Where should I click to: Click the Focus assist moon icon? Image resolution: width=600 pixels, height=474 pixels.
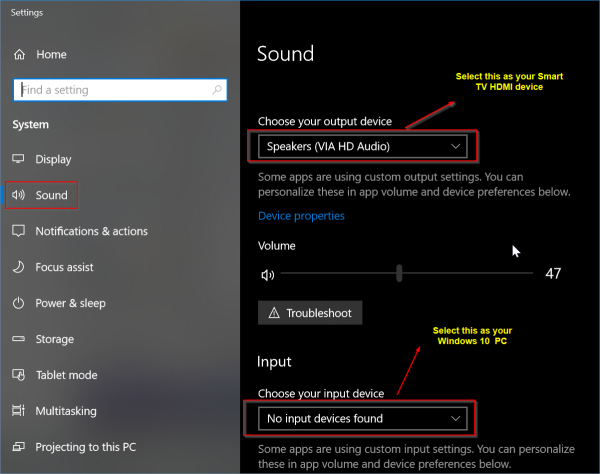pos(18,267)
